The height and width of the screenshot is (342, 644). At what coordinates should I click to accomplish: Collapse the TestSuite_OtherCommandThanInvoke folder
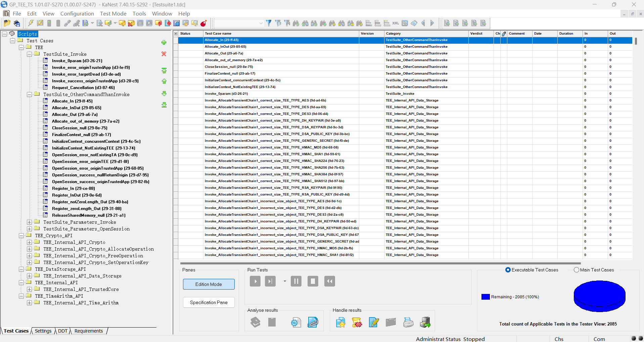30,94
